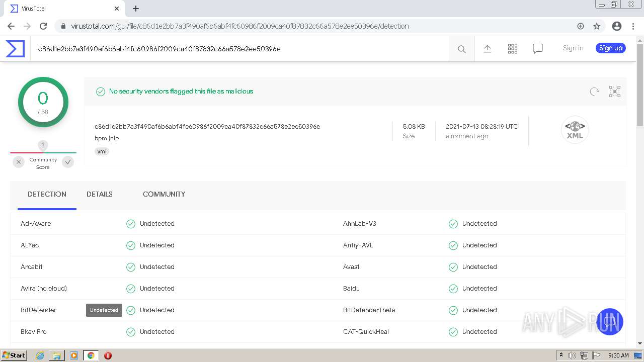This screenshot has width=644, height=362.
Task: Click the xml tag chip
Action: pos(102,151)
